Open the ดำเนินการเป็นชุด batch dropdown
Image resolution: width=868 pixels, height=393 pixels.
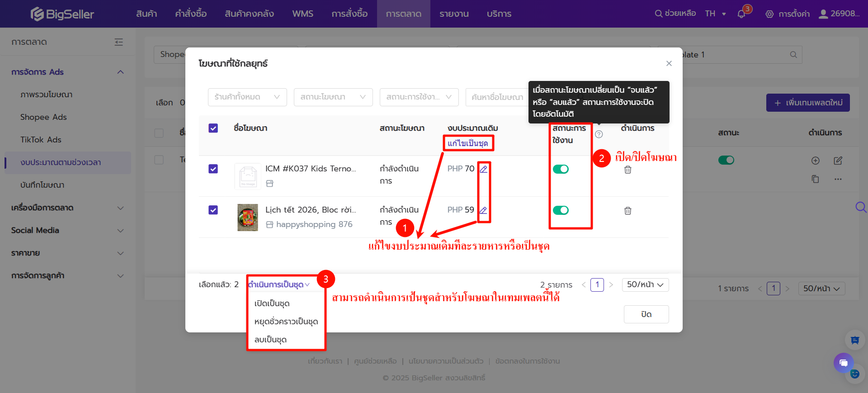click(279, 285)
